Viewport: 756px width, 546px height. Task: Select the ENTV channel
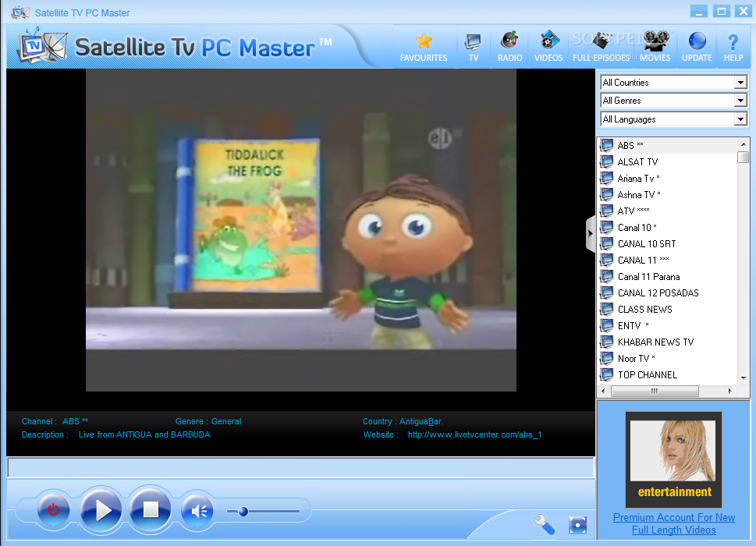click(668, 326)
